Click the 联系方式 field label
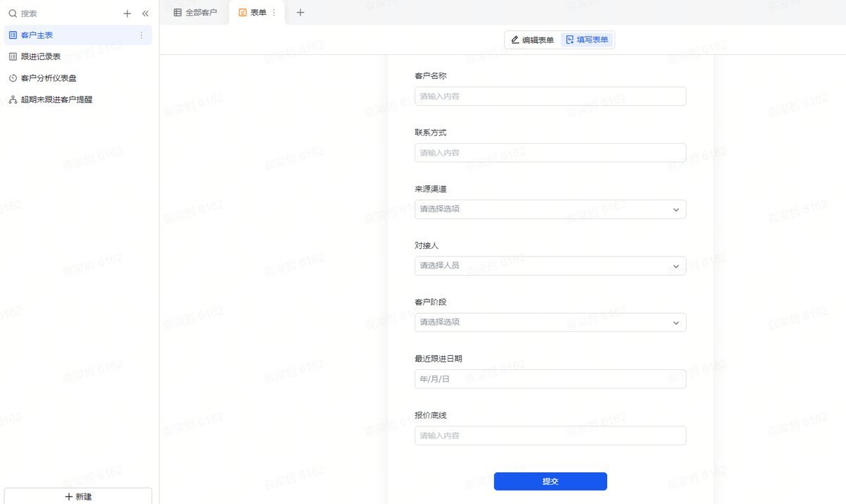 click(x=430, y=133)
